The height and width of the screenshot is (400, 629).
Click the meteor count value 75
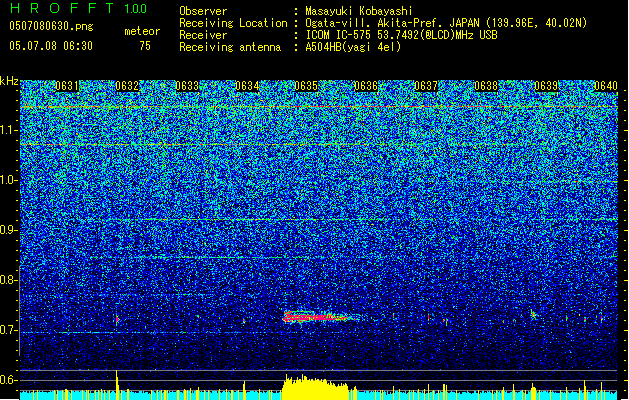click(145, 46)
